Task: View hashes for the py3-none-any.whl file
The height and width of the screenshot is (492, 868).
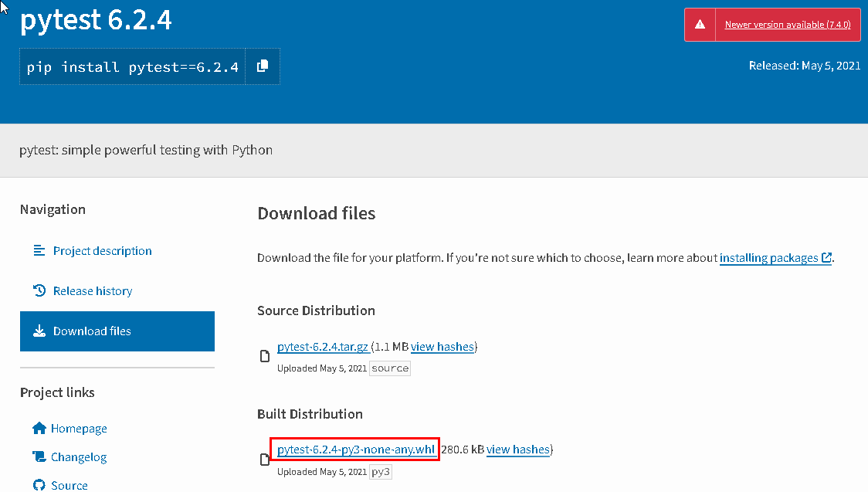Action: click(x=517, y=450)
